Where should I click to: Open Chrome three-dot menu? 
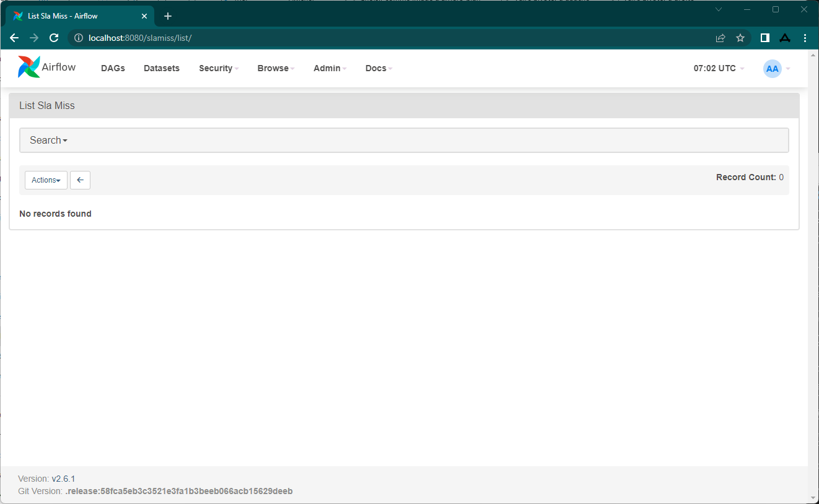tap(805, 38)
